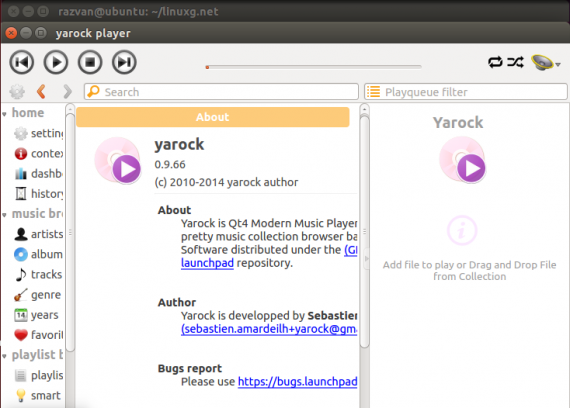Open the bugs.launchpad link
This screenshot has width=570, height=408.
click(x=297, y=381)
